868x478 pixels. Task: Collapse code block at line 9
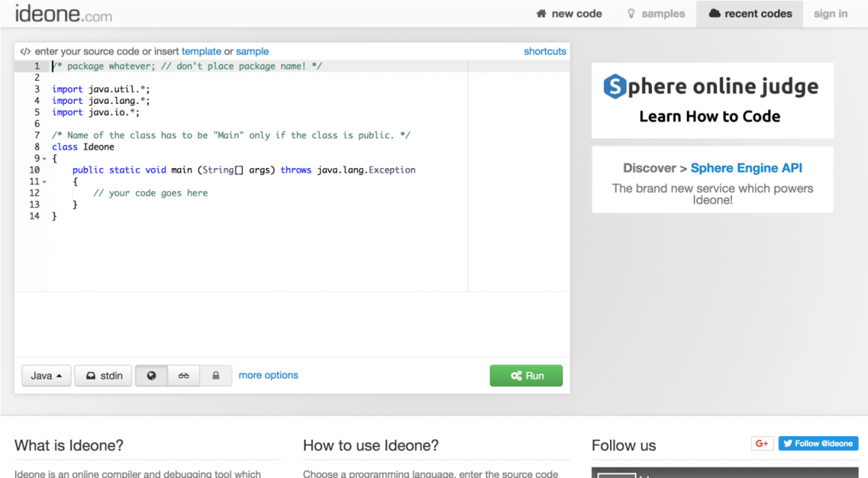click(44, 158)
